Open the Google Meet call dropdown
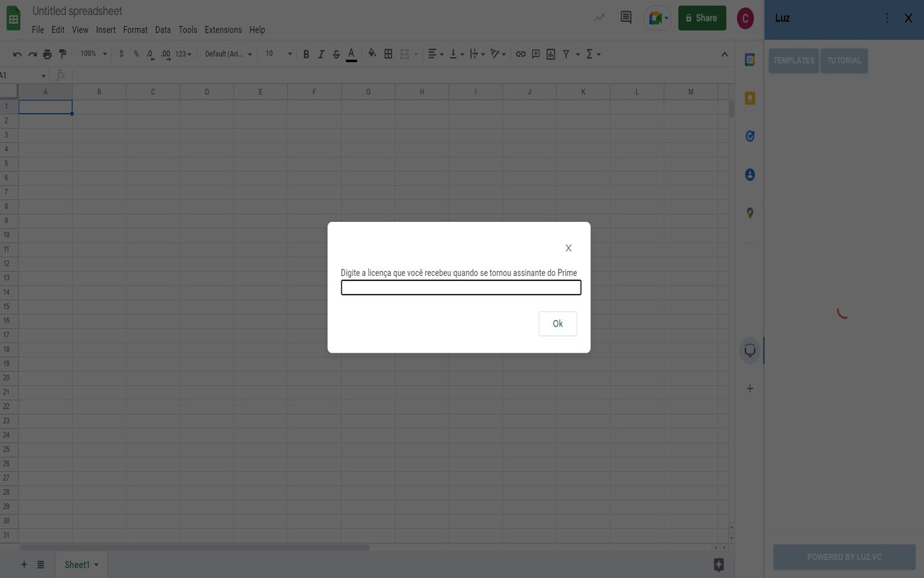 pos(658,18)
